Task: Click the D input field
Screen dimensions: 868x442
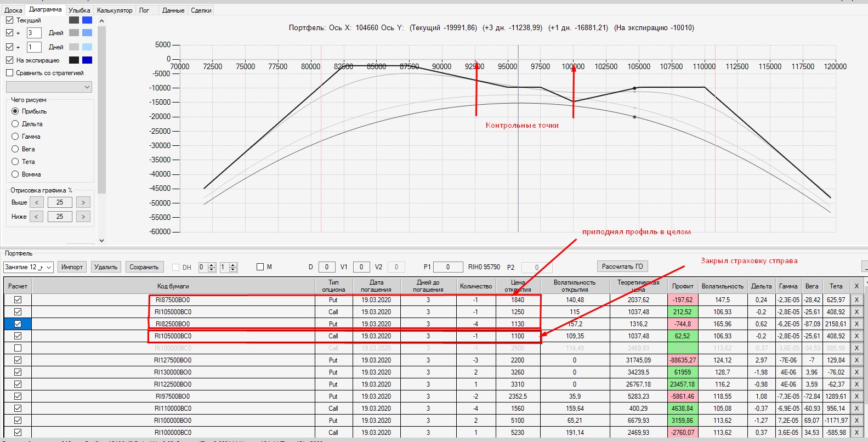Action: (327, 267)
